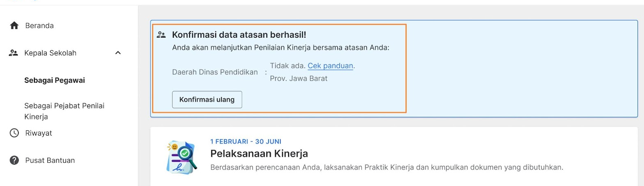Click the Riwayat clock icon

click(14, 133)
